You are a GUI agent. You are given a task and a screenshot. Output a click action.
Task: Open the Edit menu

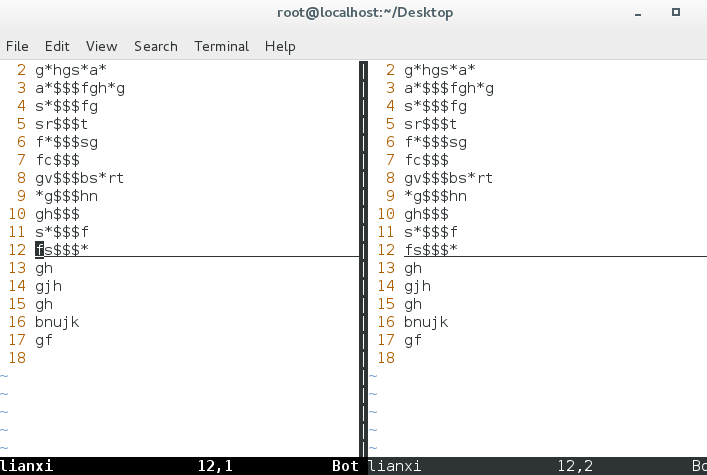57,46
